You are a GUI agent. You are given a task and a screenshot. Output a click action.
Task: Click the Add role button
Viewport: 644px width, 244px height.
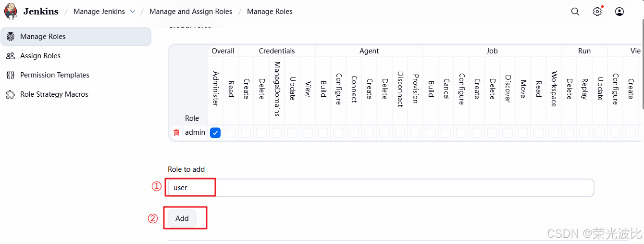pyautogui.click(x=182, y=218)
